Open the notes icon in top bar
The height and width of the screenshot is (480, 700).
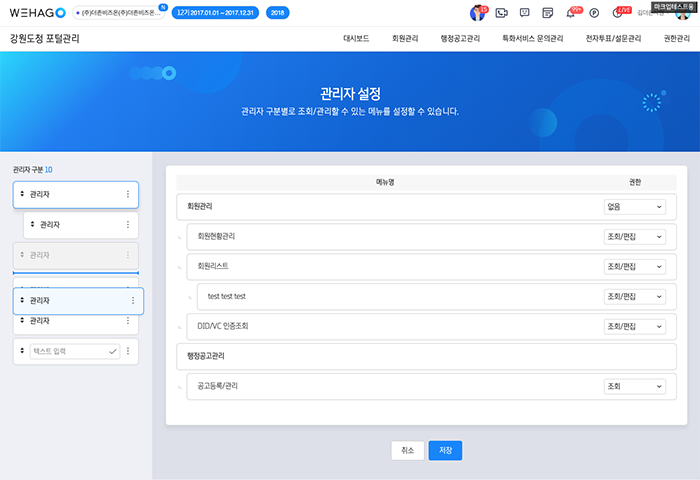click(546, 13)
